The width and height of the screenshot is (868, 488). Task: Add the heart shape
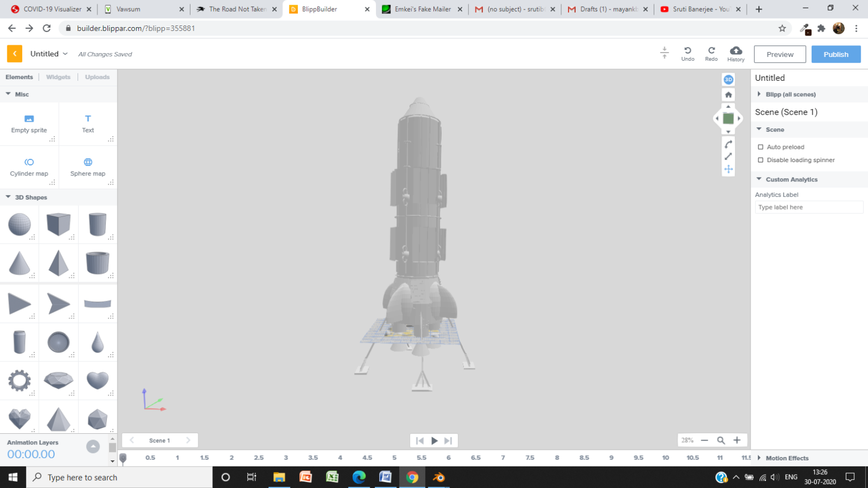pos(97,381)
